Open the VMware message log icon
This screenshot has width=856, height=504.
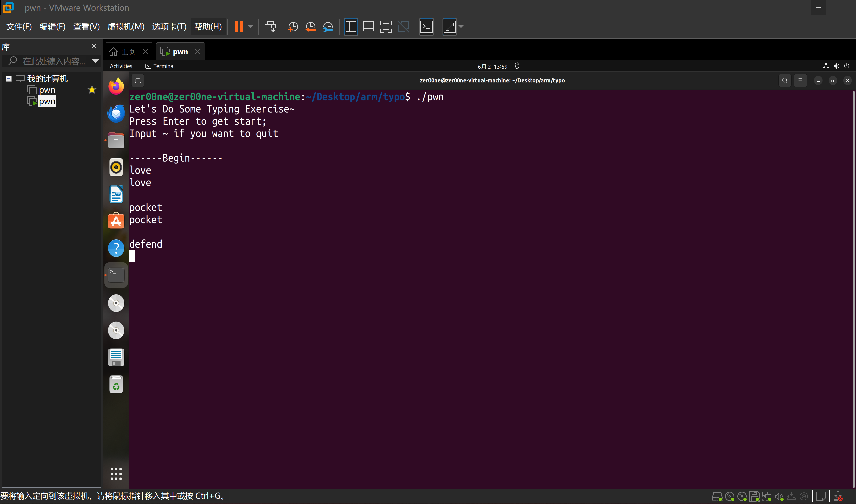tap(821, 497)
